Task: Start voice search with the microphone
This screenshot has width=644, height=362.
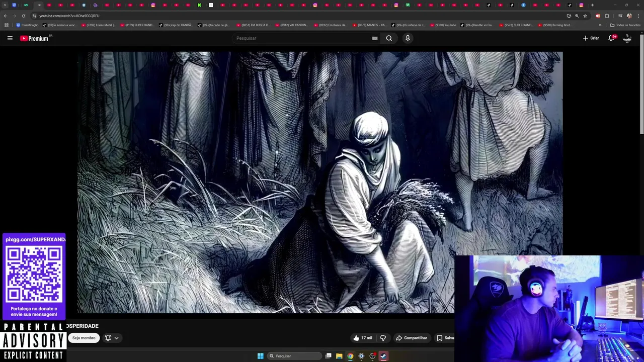Action: coord(408,38)
